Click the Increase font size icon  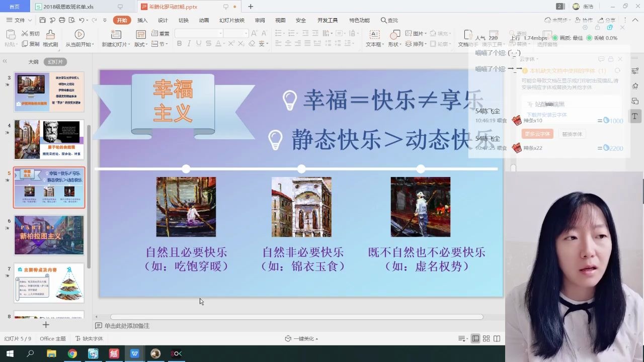pos(255,33)
